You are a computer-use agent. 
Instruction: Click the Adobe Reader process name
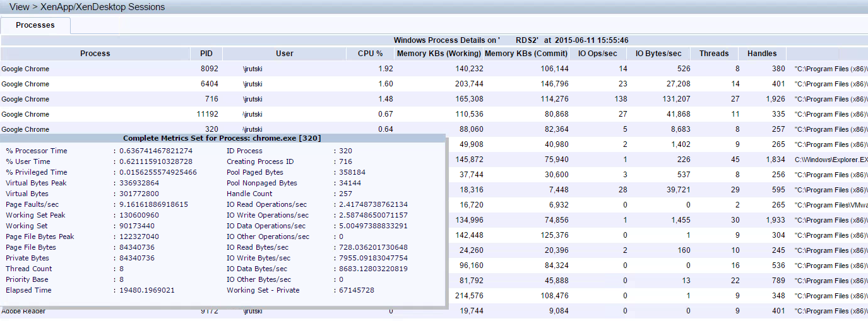pos(23,312)
